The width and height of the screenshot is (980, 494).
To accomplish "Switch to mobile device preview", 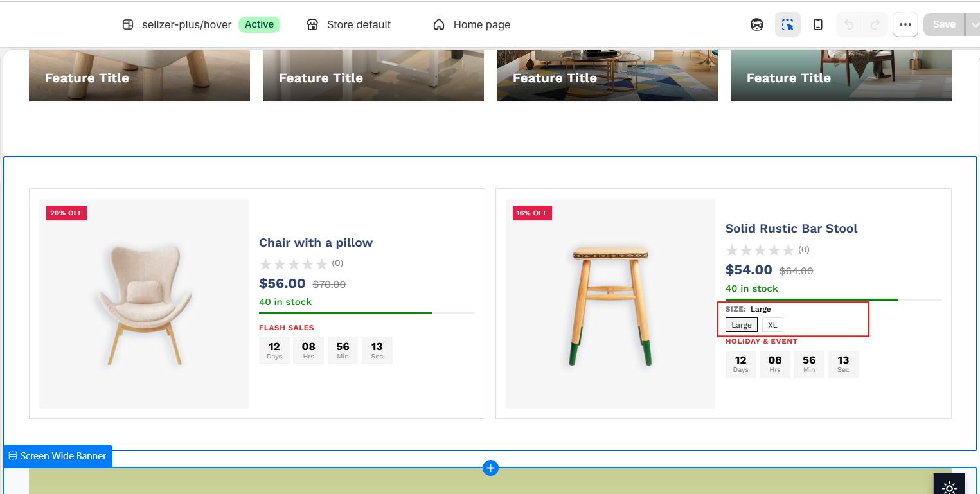I will 818,24.
